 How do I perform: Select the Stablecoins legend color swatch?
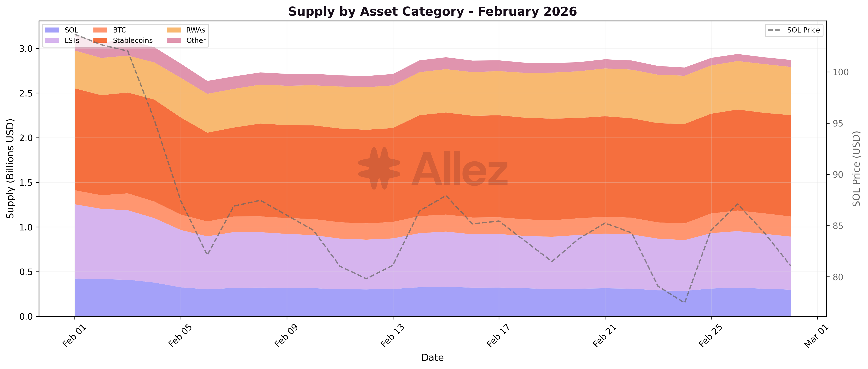100,40
